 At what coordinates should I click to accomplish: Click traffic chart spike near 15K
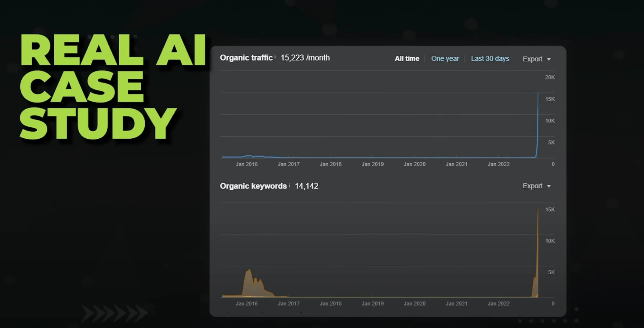[x=538, y=93]
